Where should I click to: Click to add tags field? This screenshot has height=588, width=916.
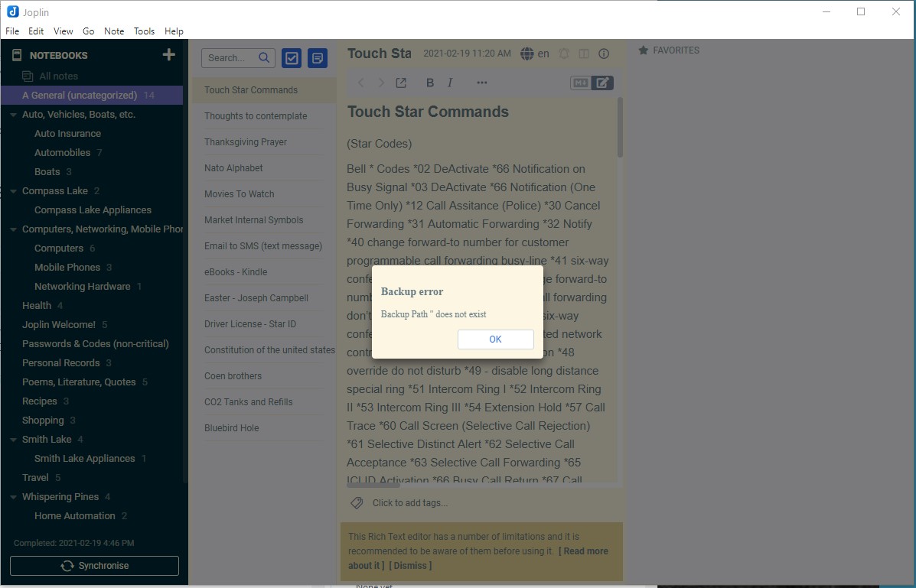coord(410,503)
